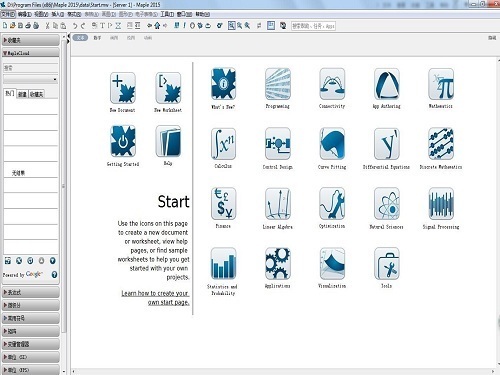500x375 pixels.
Task: Click the open file toolbar icon
Action: [x=13, y=25]
